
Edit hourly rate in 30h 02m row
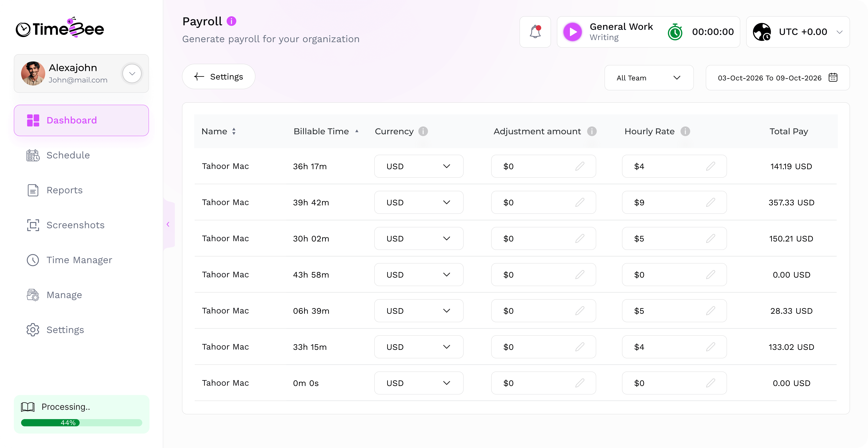pyautogui.click(x=710, y=238)
